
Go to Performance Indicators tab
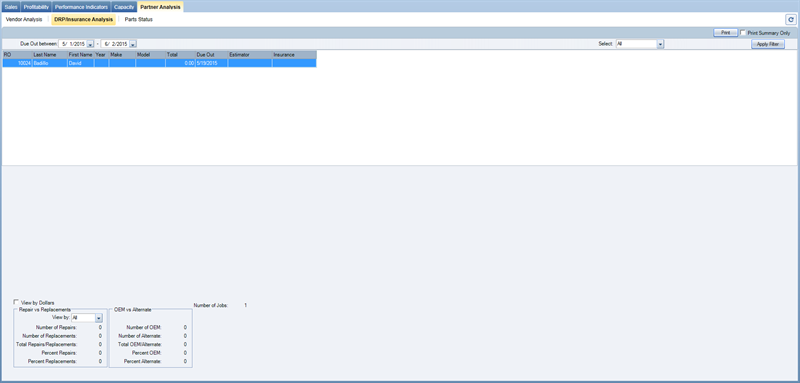click(81, 7)
